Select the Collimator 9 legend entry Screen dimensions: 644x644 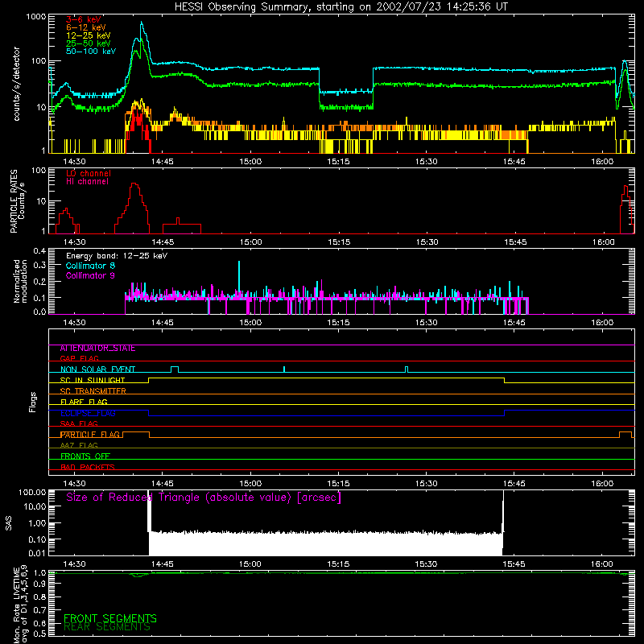tap(90, 275)
